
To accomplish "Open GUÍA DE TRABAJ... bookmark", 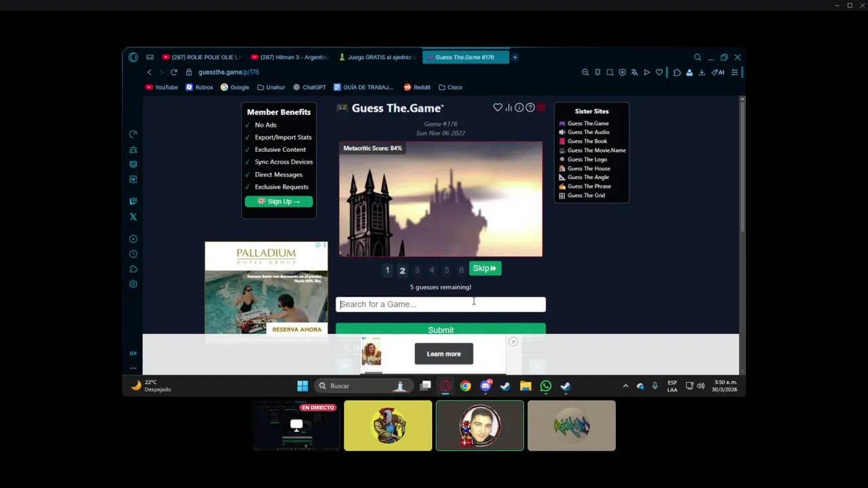I will [363, 87].
